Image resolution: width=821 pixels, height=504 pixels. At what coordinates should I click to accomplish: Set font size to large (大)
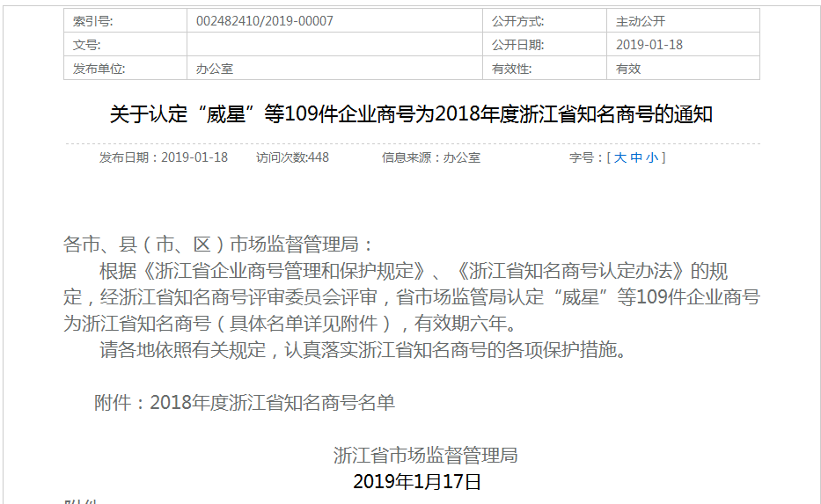pyautogui.click(x=620, y=157)
